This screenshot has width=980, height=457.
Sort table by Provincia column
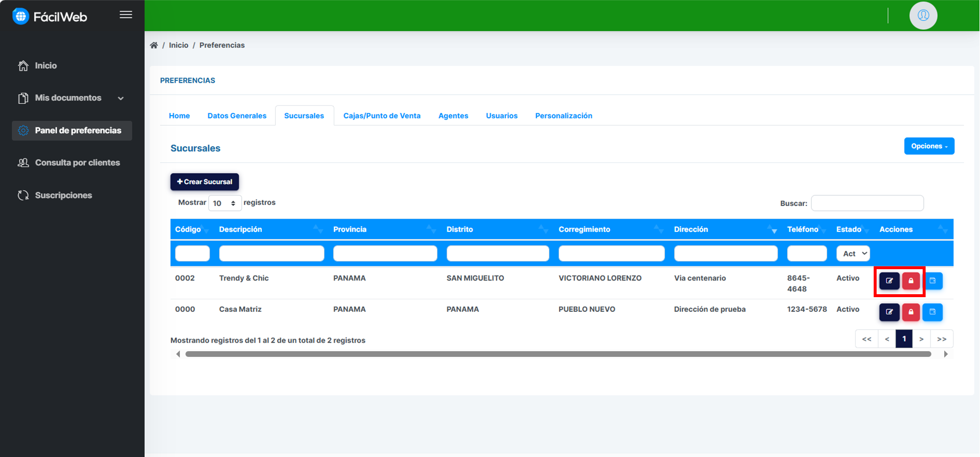point(385,229)
